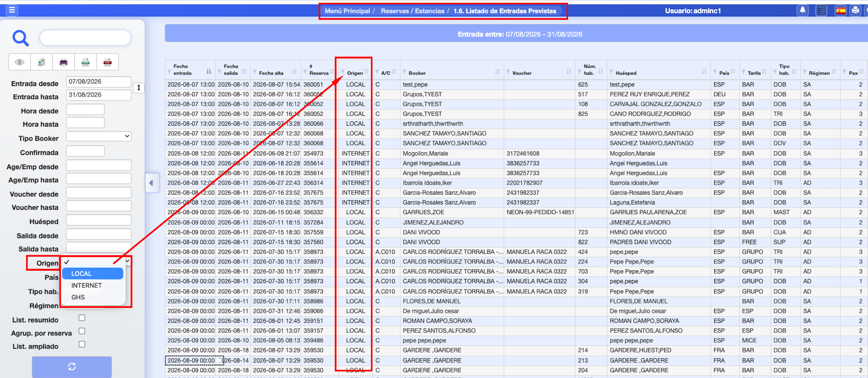
Task: Click the Hora hasta field
Action: point(85,123)
